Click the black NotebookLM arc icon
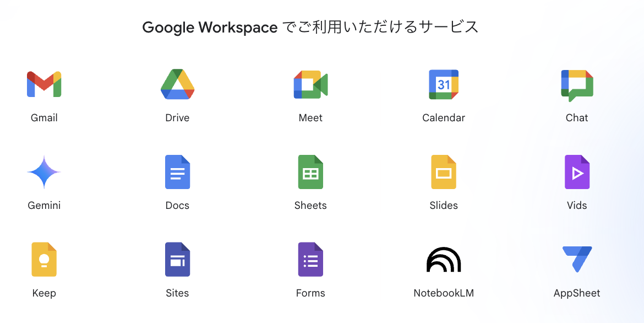The height and width of the screenshot is (323, 644). pos(444,260)
